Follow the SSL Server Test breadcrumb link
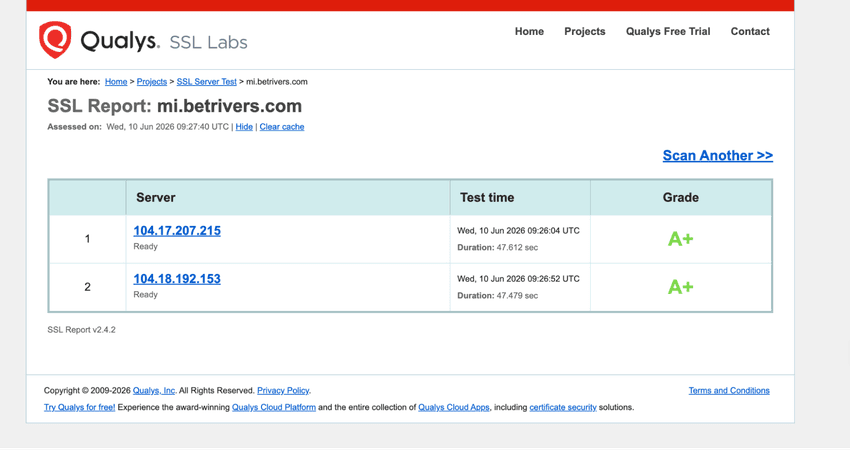 pos(207,82)
